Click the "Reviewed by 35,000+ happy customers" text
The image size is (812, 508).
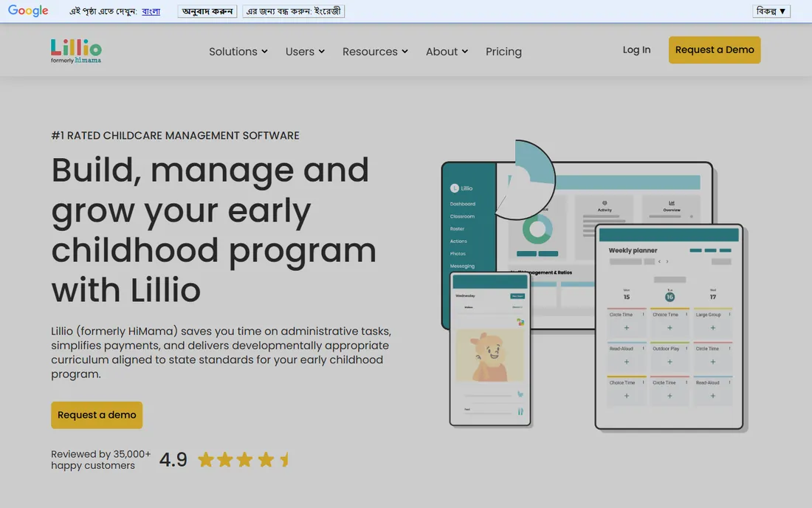[x=100, y=459]
